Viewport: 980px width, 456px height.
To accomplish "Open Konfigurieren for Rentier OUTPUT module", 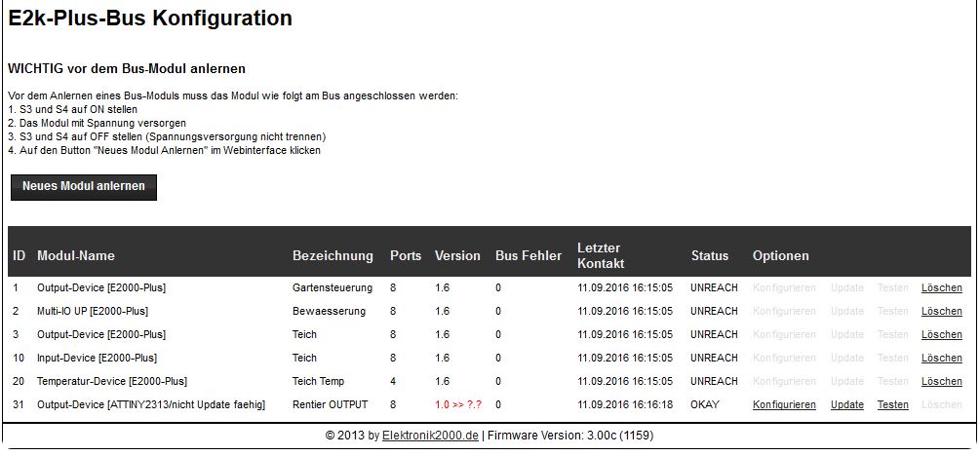I will coord(784,404).
